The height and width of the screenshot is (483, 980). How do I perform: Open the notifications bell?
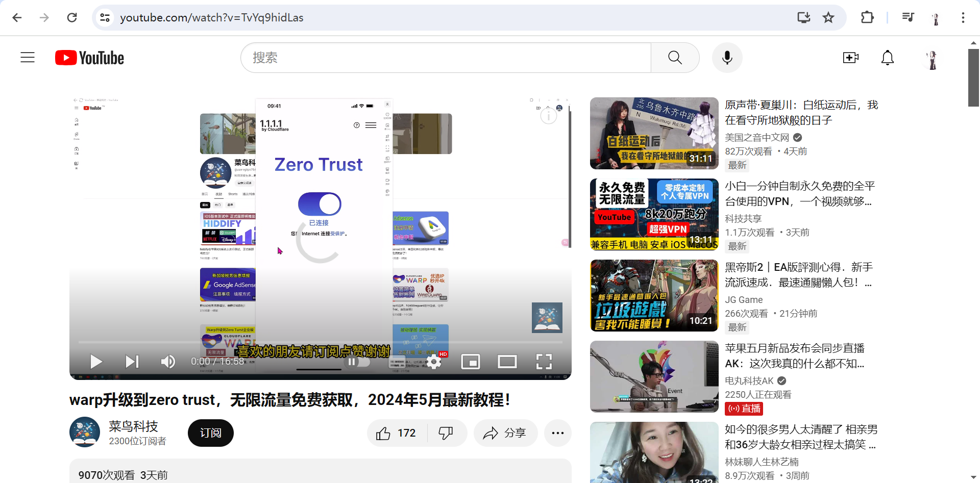tap(887, 58)
